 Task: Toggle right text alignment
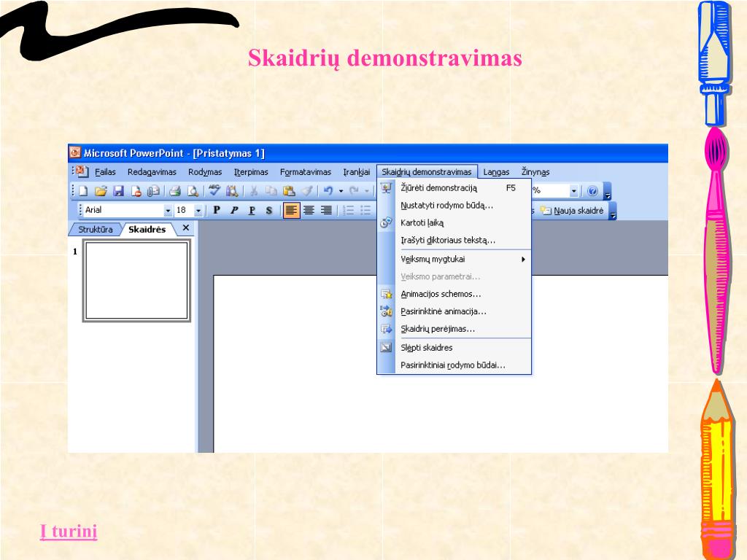tap(326, 210)
